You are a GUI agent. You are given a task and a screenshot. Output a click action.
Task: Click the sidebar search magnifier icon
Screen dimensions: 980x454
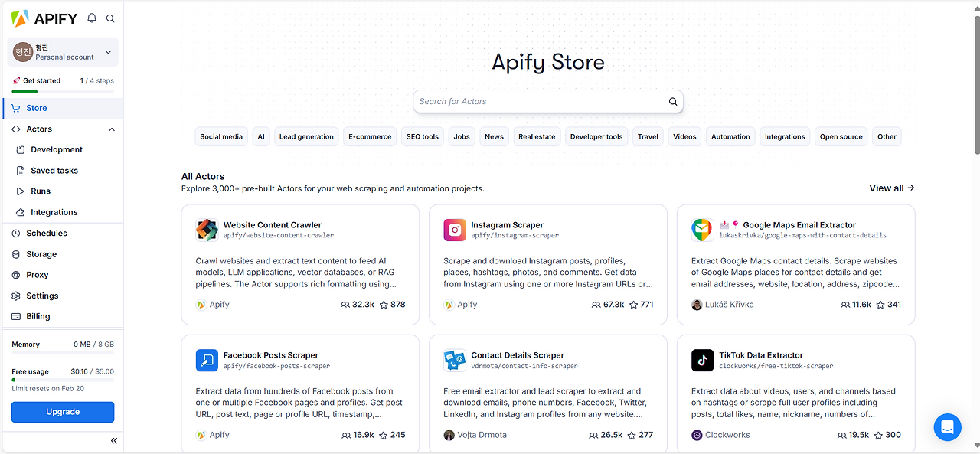pos(110,18)
